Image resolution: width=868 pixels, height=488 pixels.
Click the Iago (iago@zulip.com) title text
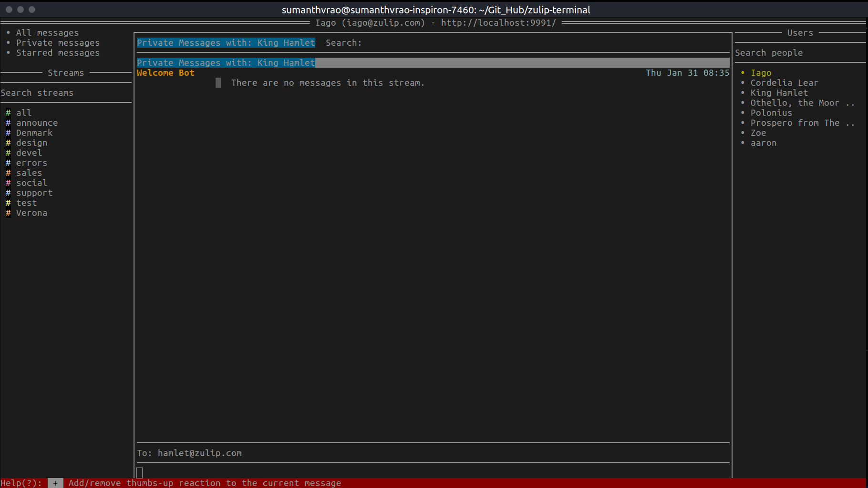[370, 23]
